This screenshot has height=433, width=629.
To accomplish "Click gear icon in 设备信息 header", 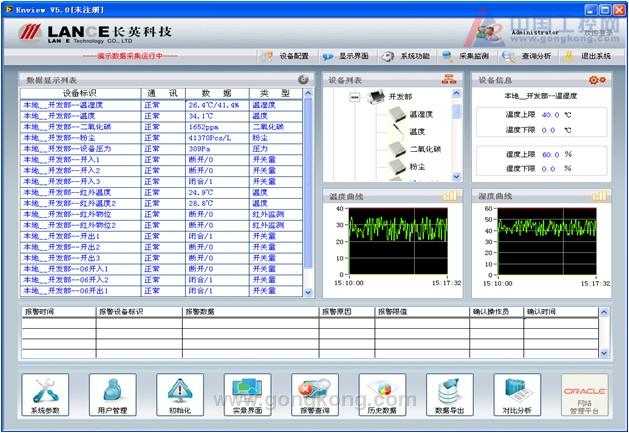I will coord(597,79).
